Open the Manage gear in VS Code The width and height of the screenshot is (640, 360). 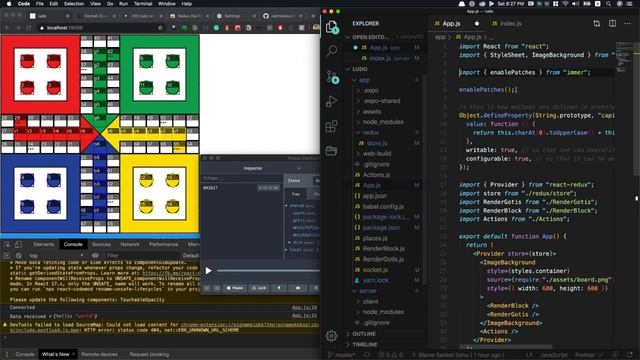[331, 336]
